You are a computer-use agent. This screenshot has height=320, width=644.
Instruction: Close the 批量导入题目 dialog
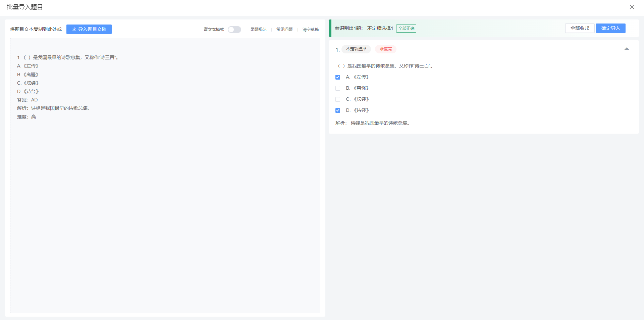coord(632,7)
